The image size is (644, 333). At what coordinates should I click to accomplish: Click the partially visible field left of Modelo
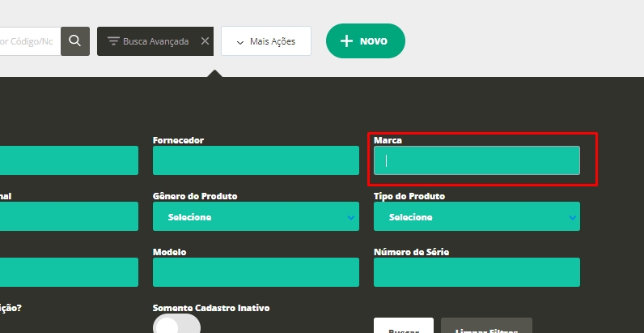coord(69,272)
